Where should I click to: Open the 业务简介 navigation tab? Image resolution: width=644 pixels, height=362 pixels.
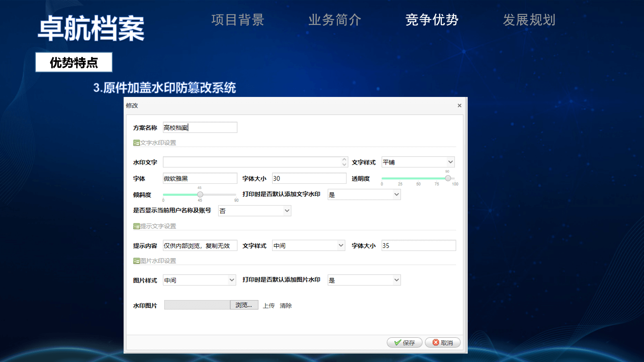(x=334, y=20)
